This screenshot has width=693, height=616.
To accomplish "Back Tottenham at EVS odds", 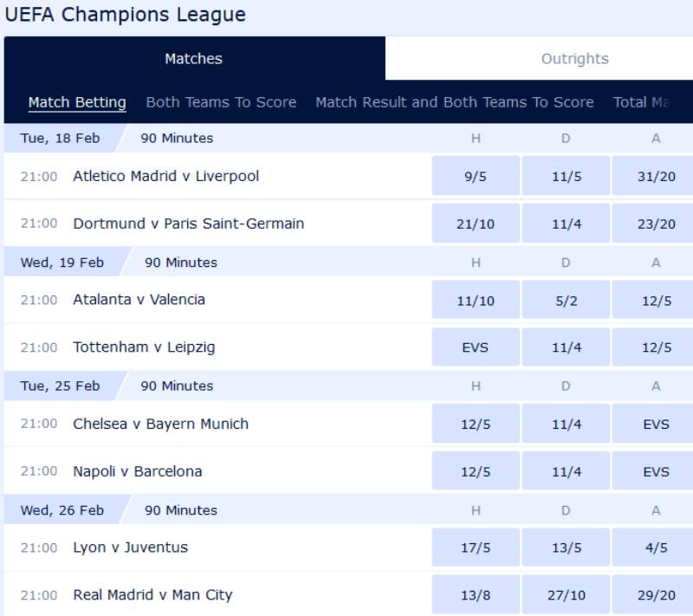I will tap(476, 347).
